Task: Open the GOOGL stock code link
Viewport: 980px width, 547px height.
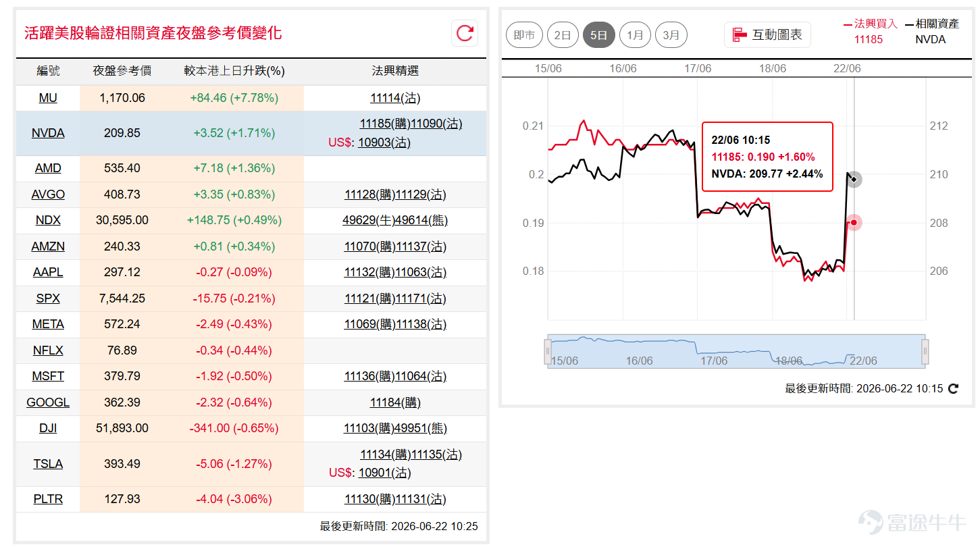Action: [x=48, y=402]
